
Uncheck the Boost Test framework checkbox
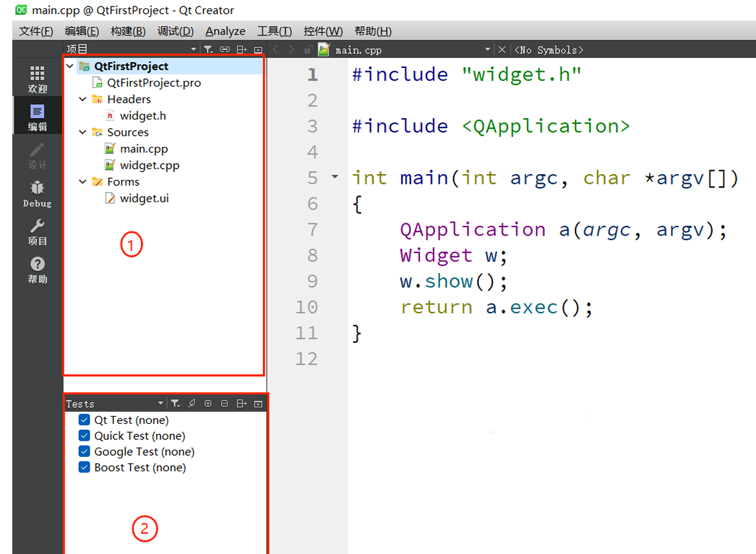tap(84, 467)
